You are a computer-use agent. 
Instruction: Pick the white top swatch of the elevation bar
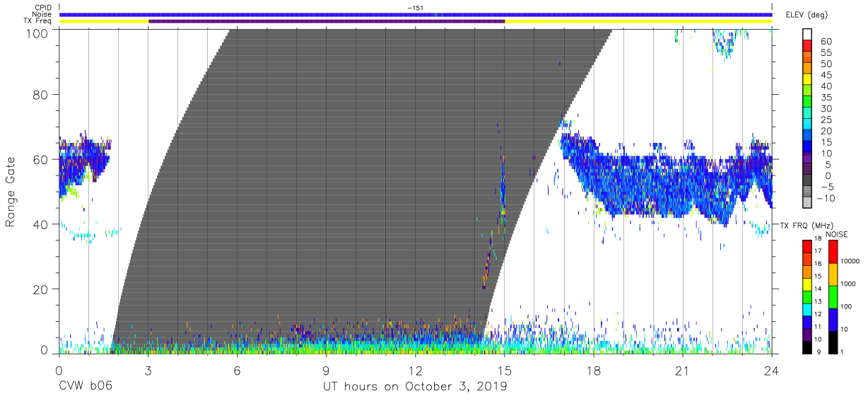click(x=807, y=35)
